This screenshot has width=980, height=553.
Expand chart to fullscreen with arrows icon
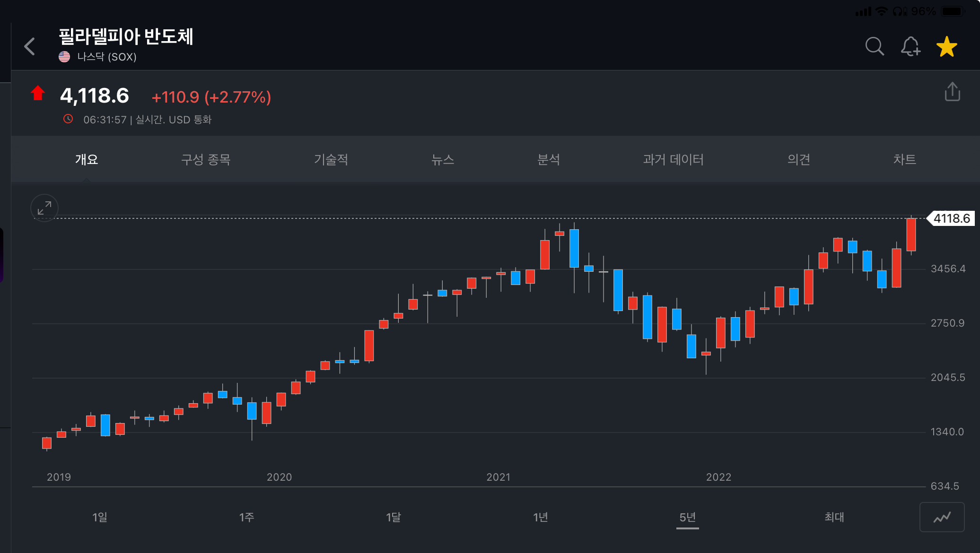[44, 208]
